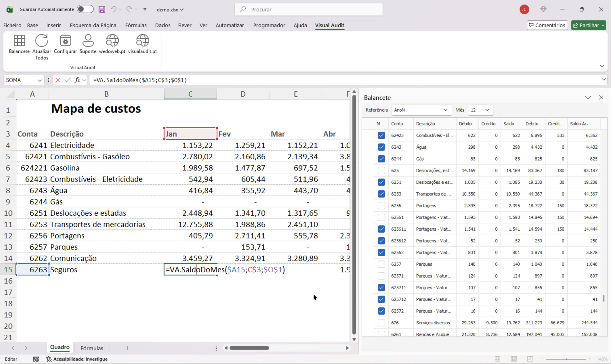Open the Configurar settings icon
611x364 pixels.
pyautogui.click(x=65, y=41)
